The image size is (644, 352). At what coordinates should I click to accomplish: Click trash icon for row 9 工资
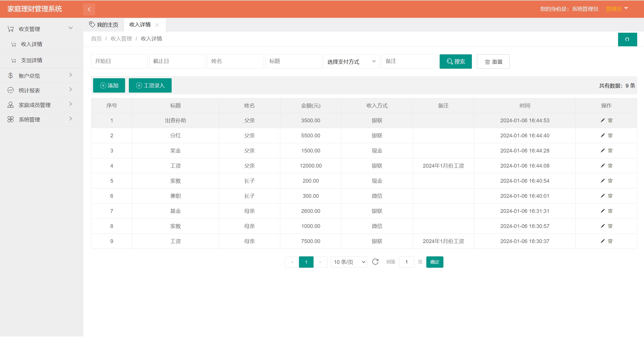click(610, 241)
